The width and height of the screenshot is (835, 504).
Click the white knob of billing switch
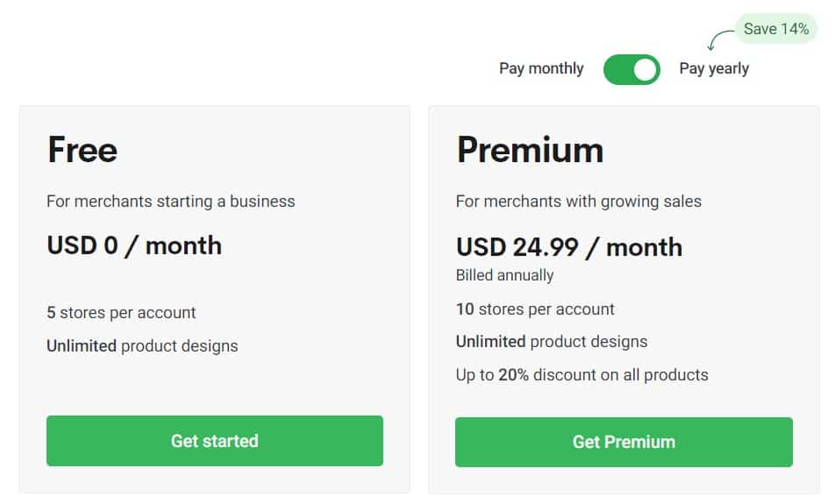coord(645,69)
